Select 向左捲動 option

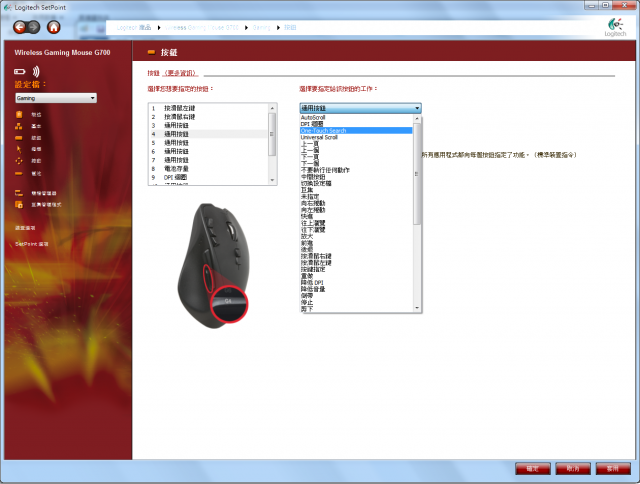356,210
